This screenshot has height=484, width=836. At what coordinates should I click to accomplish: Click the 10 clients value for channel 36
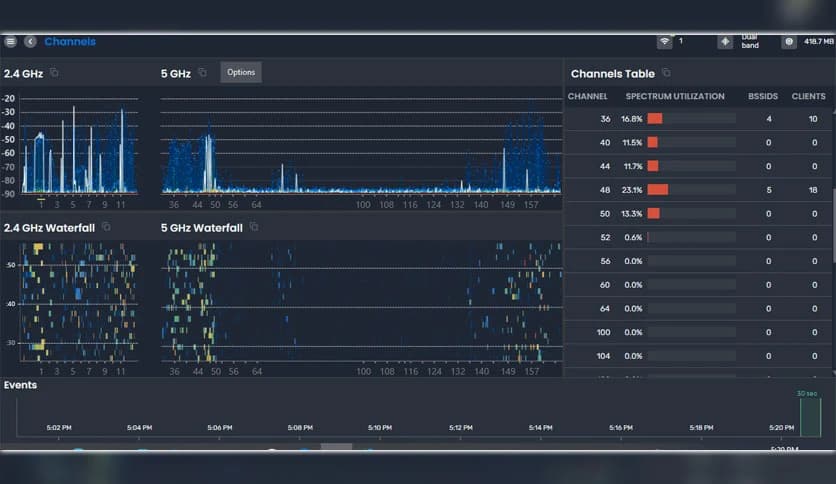tap(813, 119)
